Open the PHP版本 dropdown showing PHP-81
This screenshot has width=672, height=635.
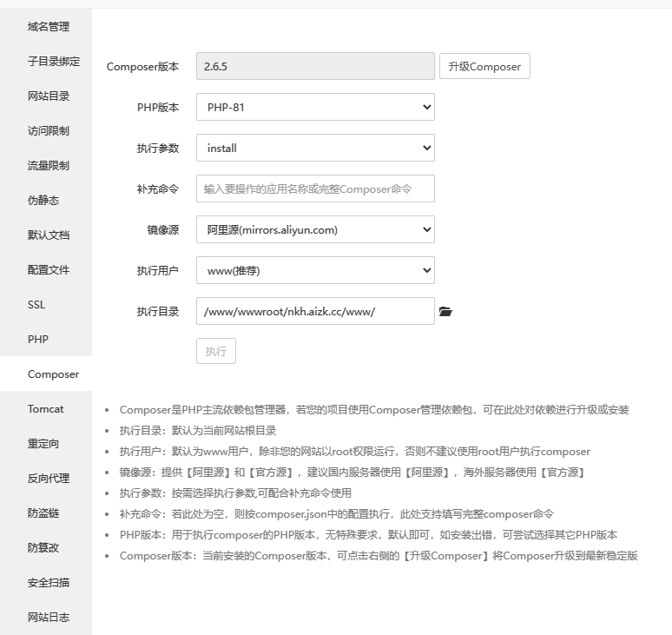point(315,107)
